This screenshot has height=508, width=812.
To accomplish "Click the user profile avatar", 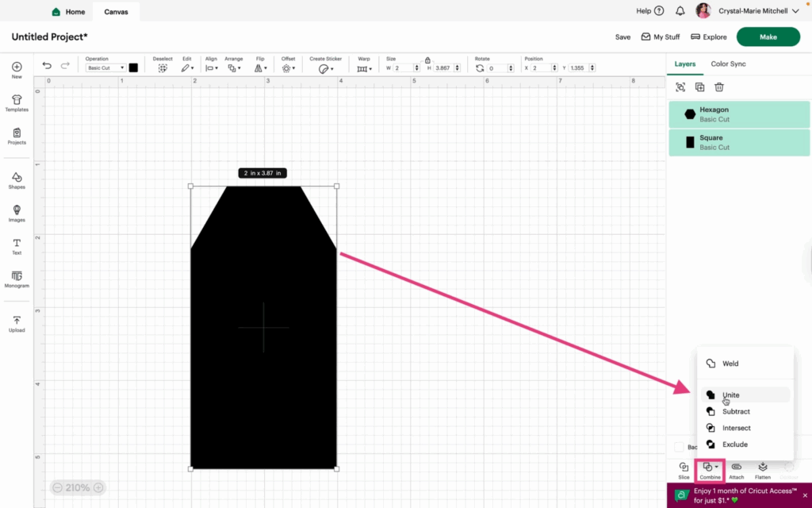I will coord(703,11).
